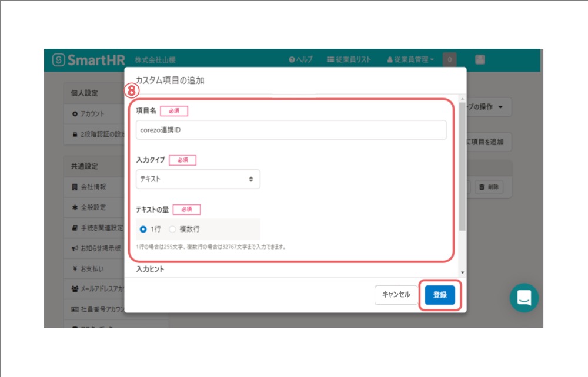Select the 複数行 radio option
Screen dimensions: 588x377
[x=172, y=229]
